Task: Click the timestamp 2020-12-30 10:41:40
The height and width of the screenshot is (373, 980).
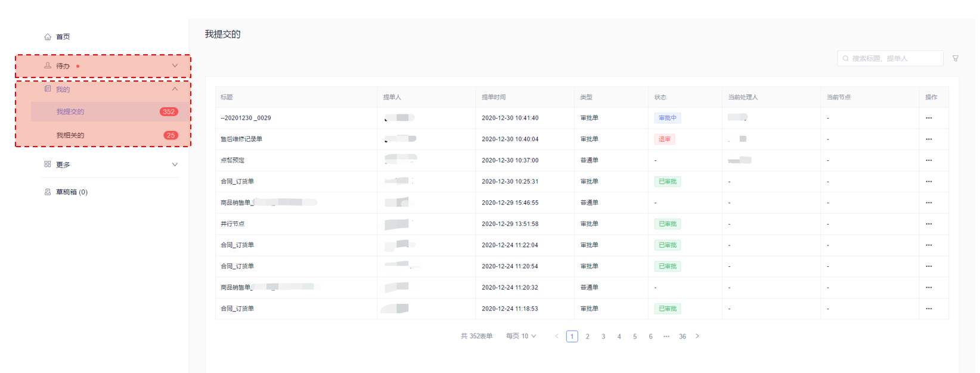Action: click(510, 118)
